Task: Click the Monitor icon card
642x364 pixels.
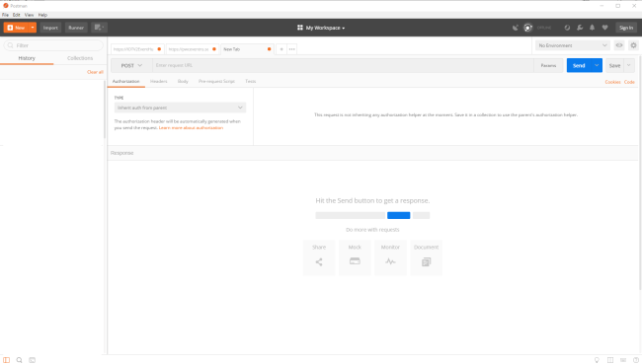Action: click(x=390, y=257)
